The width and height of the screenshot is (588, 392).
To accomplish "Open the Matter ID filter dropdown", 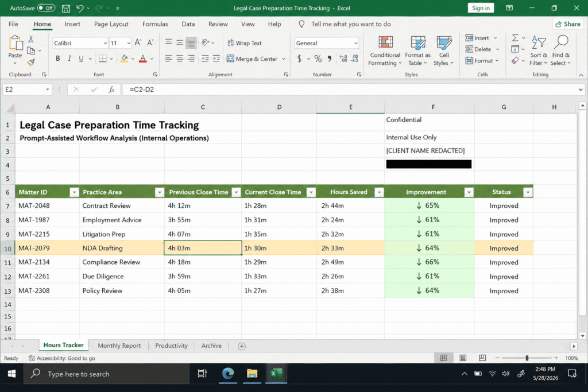I will point(74,192).
